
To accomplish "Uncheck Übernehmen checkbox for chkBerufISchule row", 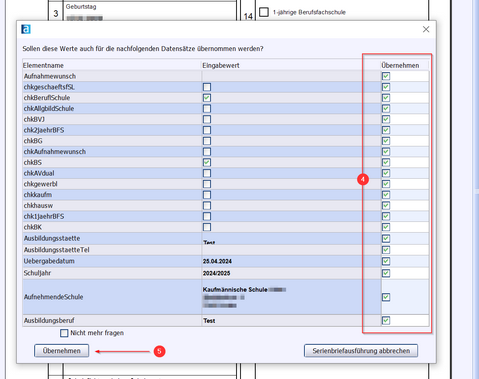I will [386, 98].
